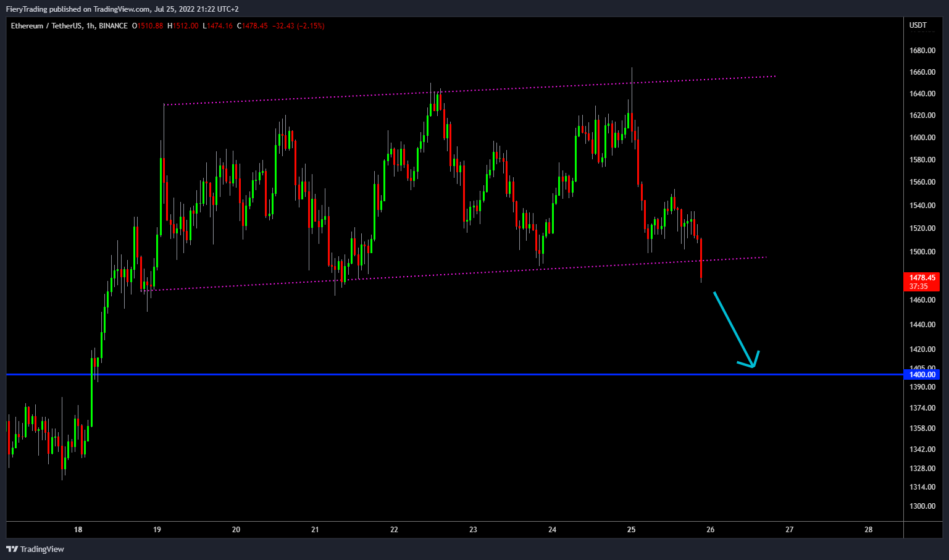Click the 1500.00 price axis label
The image size is (949, 560).
tap(922, 252)
